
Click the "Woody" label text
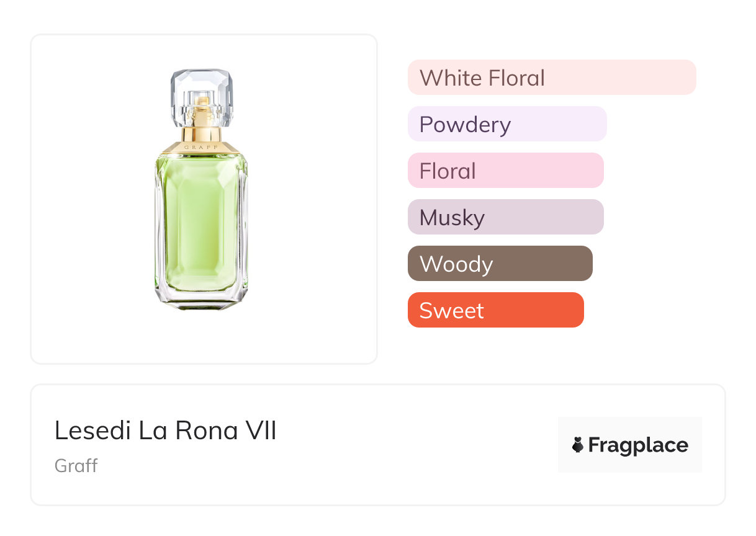tap(456, 264)
